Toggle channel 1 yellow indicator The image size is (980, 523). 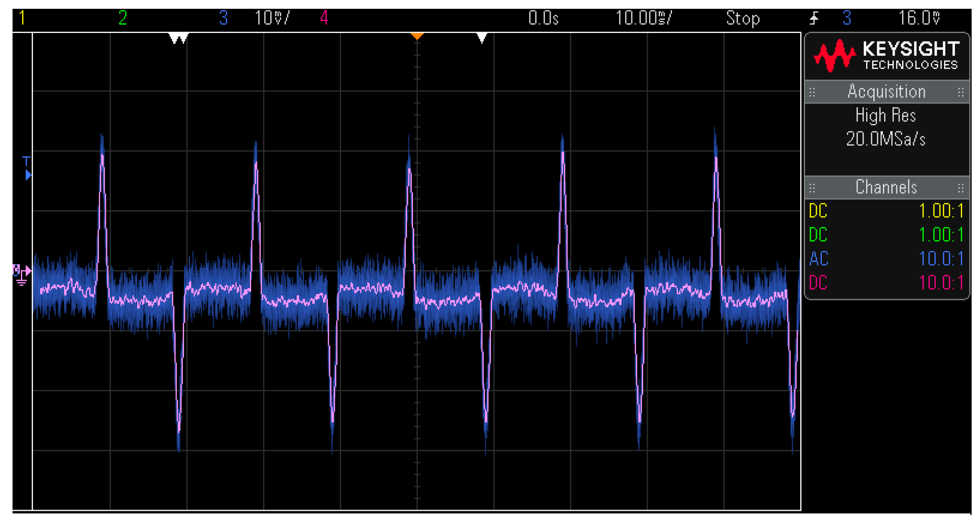click(x=22, y=18)
